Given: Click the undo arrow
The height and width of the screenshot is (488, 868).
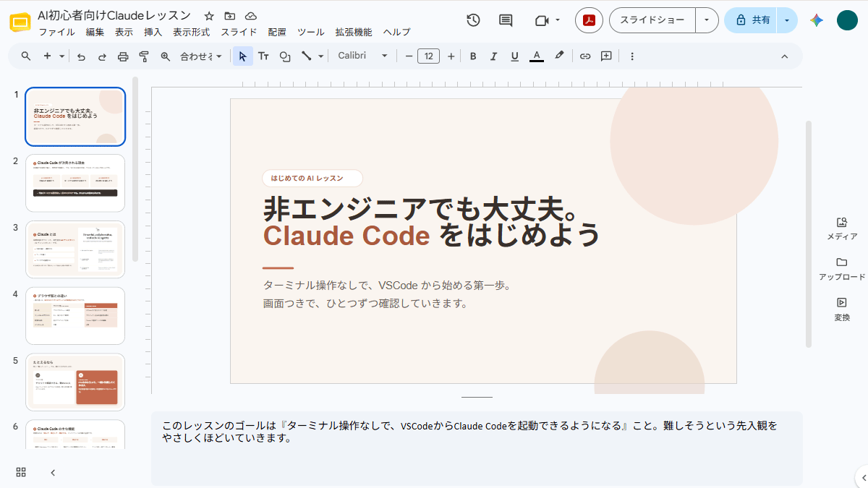Looking at the screenshot, I should [81, 56].
